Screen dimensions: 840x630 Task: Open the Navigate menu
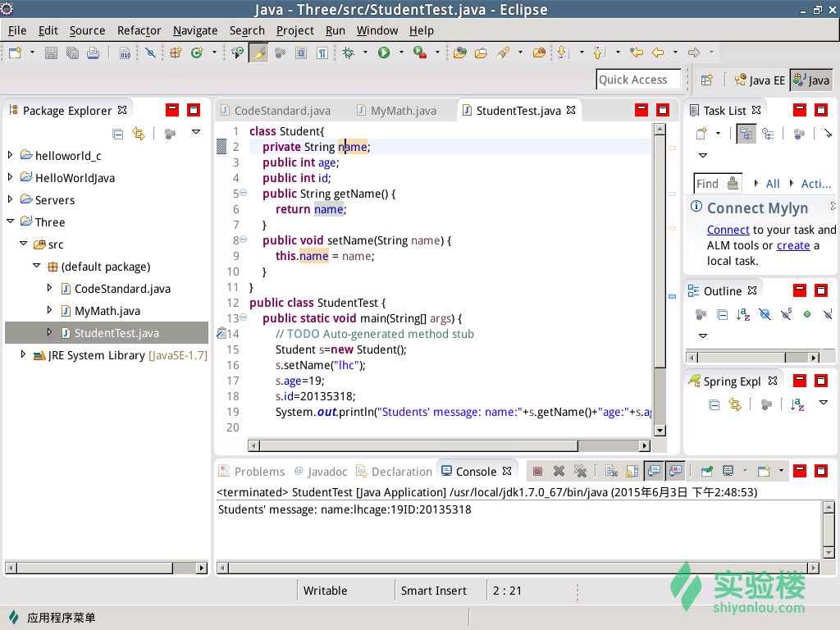pyautogui.click(x=195, y=30)
